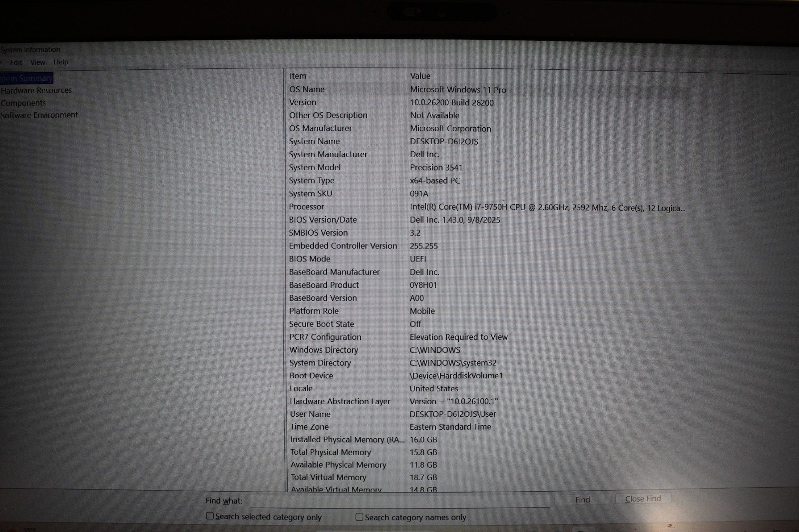Click the value x64-based PC
The width and height of the screenshot is (799, 532).
435,180
